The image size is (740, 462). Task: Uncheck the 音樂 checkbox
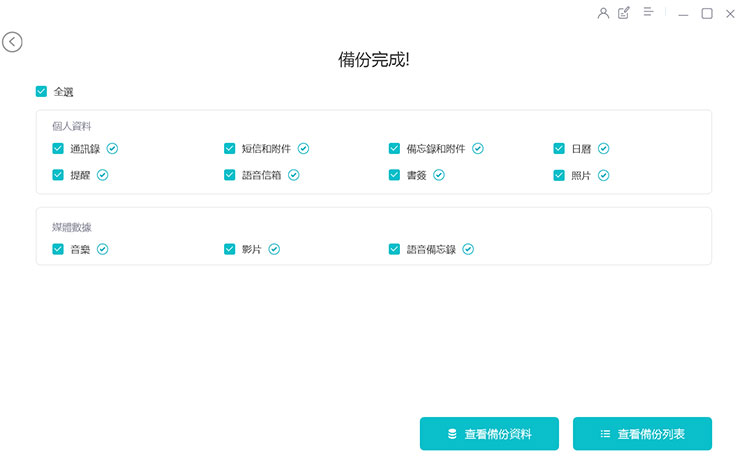[x=58, y=249]
